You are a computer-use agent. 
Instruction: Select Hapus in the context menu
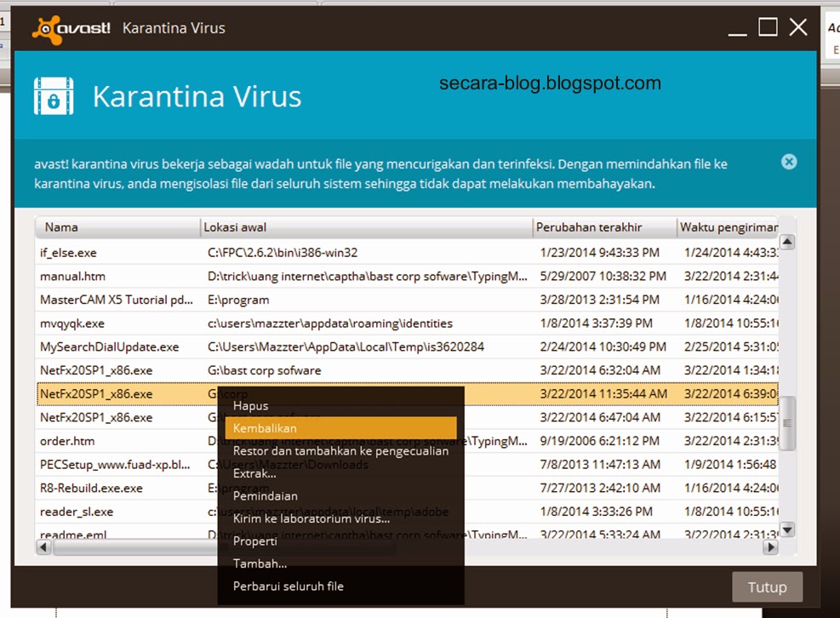[x=250, y=406]
